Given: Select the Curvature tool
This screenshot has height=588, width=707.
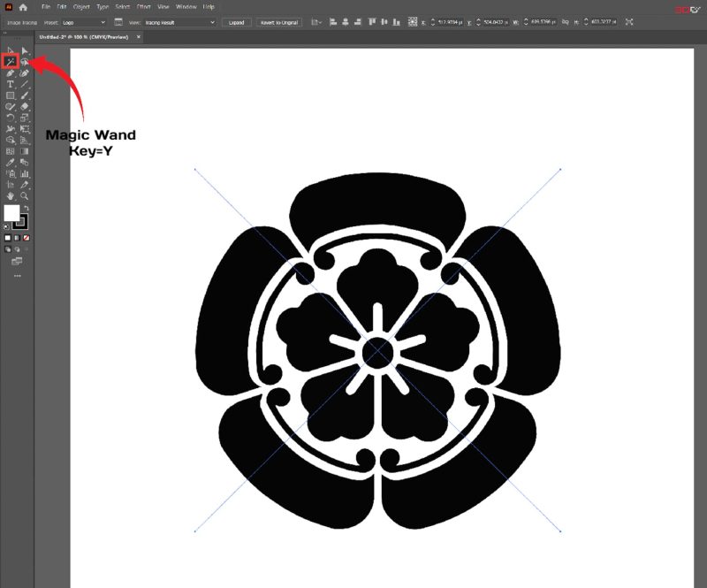Looking at the screenshot, I should tap(25, 73).
